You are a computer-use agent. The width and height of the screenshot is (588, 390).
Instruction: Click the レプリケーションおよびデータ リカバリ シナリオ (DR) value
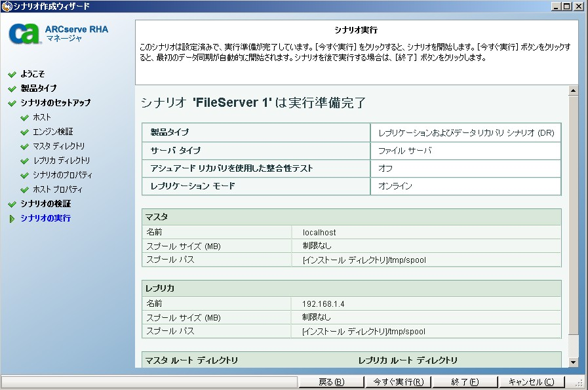tap(466, 133)
